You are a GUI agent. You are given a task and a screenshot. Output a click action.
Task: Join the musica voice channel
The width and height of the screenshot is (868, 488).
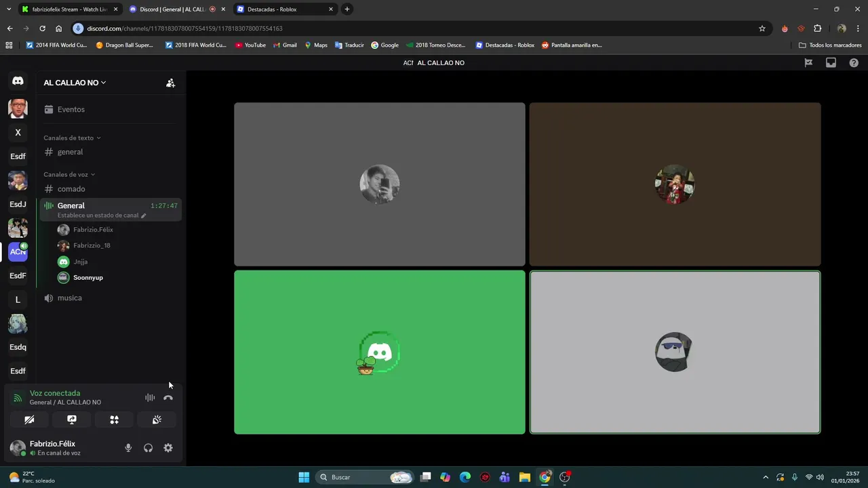(111, 298)
